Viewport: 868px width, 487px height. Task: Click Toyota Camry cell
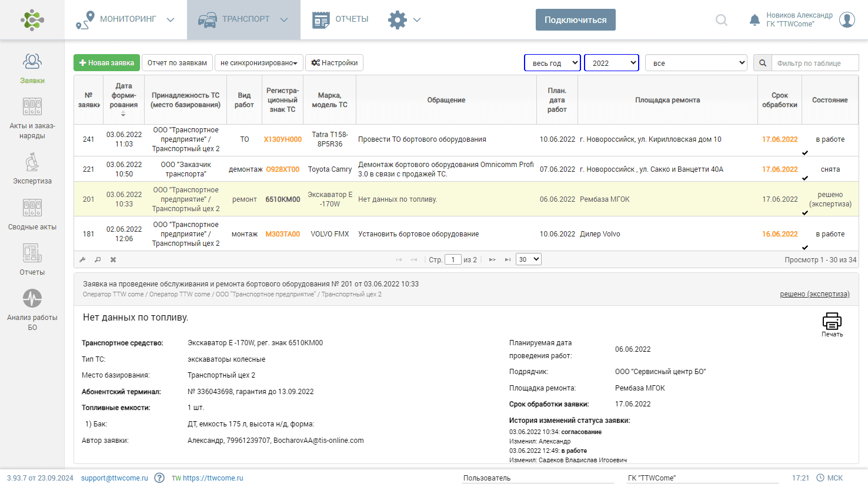click(x=330, y=169)
